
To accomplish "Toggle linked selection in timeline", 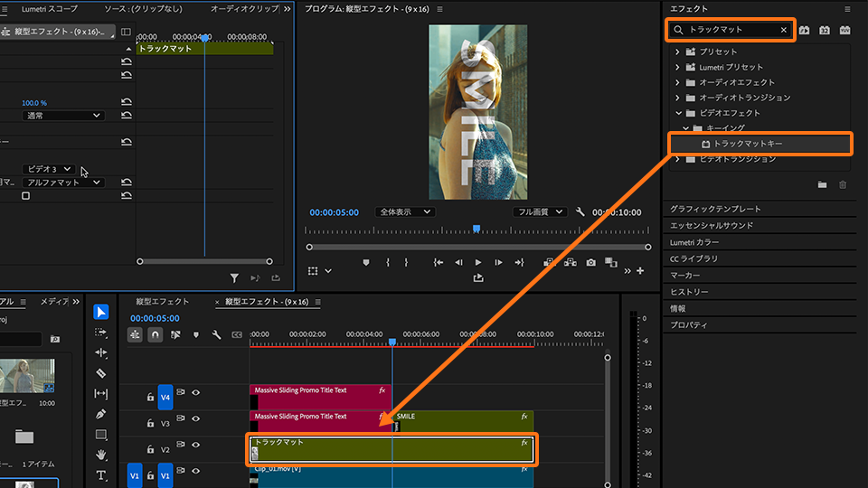I will point(175,334).
